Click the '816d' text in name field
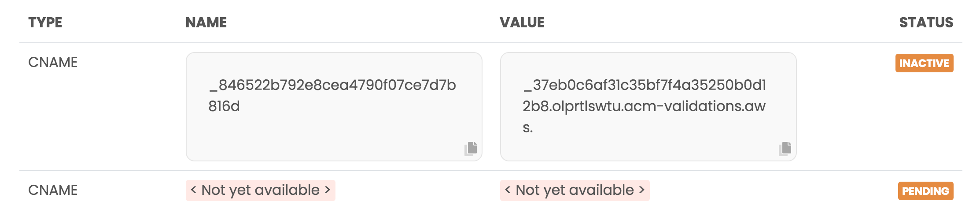 click(224, 106)
